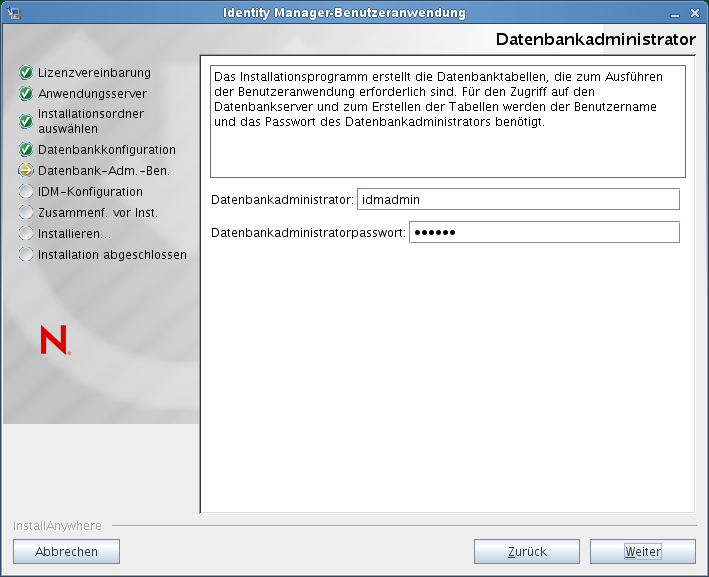This screenshot has width=709, height=577.
Task: Click the empty step circle for IDM-Konfiguration
Action: (x=26, y=191)
